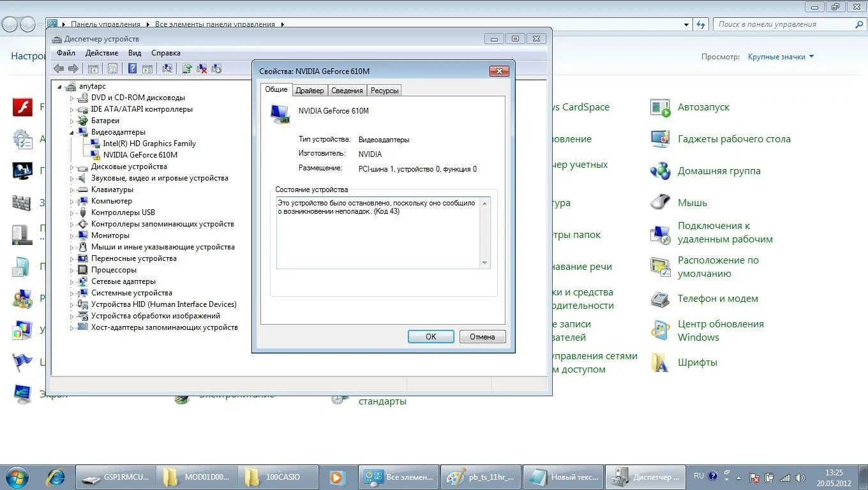Open Гаджеты рабочего стола in Control Panel
Viewport: 868px width, 490px height.
point(721,139)
